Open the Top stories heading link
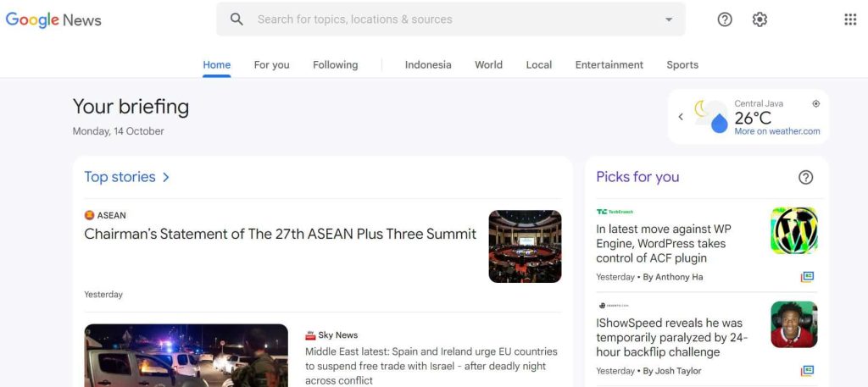This screenshot has width=868, height=387. [120, 177]
